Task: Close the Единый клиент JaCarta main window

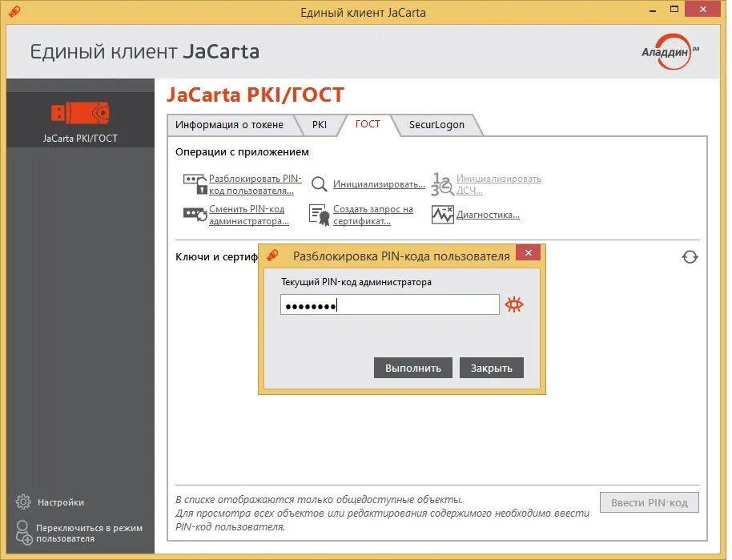Action: [x=703, y=10]
